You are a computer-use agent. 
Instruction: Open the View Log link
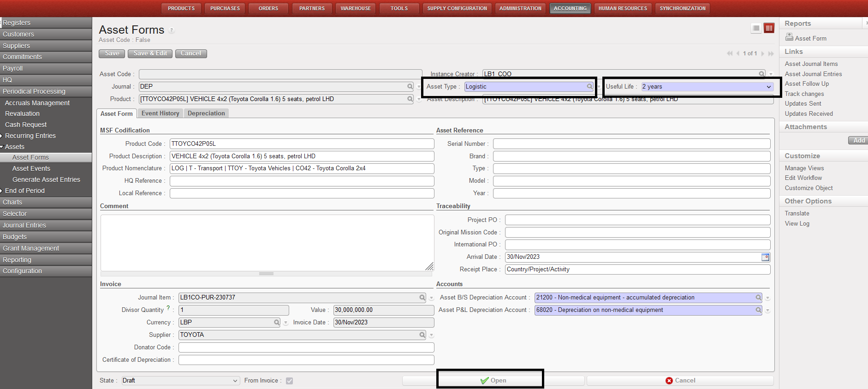[x=797, y=224]
